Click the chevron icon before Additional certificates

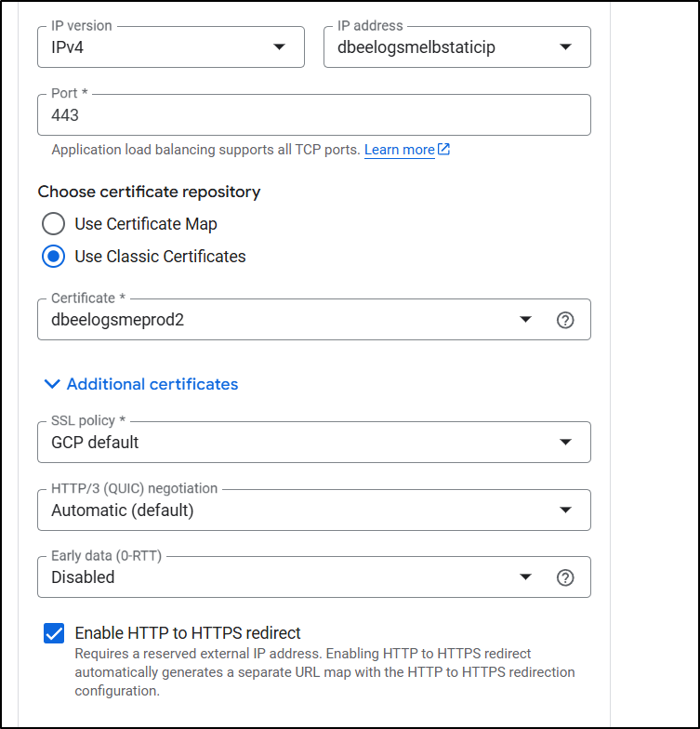pos(51,384)
